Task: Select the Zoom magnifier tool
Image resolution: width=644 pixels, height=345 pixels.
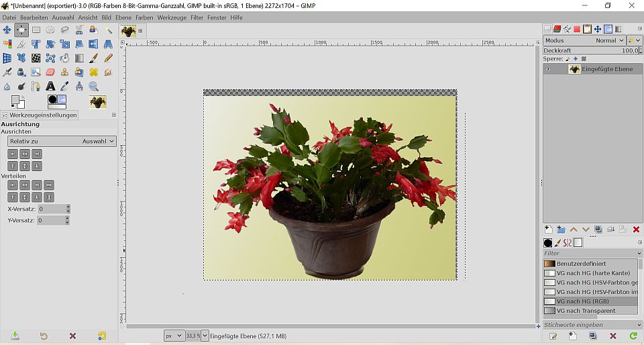Action: pos(93,87)
